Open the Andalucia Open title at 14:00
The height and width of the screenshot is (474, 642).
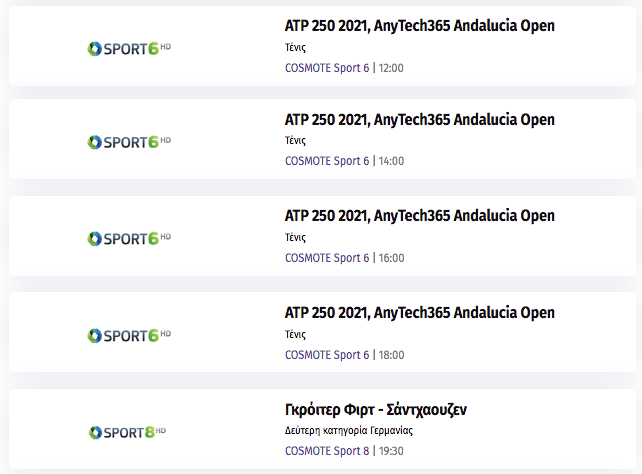tap(420, 120)
